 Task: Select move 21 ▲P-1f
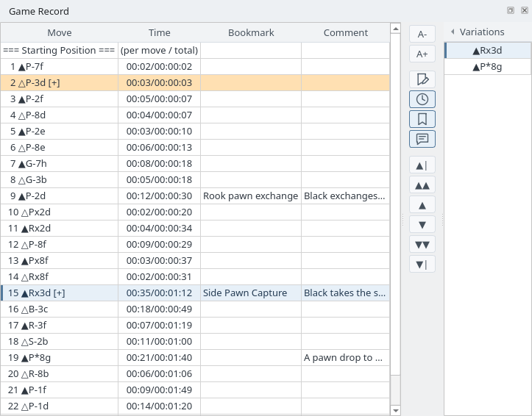point(195,390)
